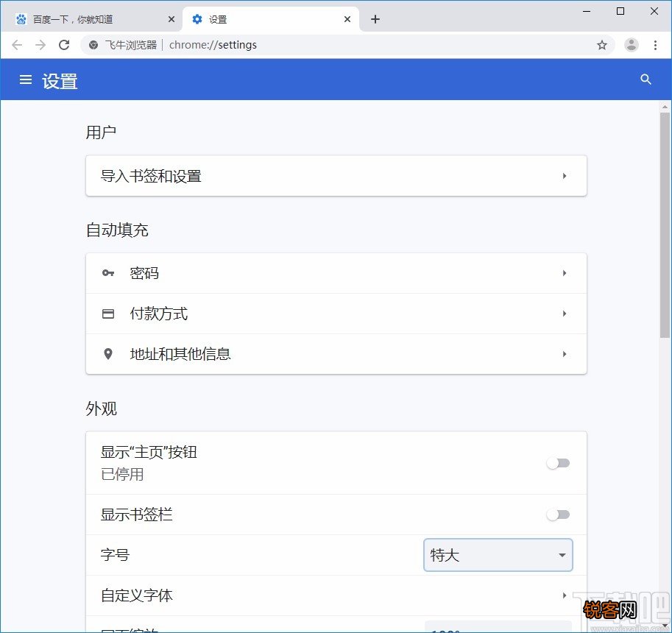The width and height of the screenshot is (672, 633).
Task: Bookmark this page with star icon
Action: 602,45
